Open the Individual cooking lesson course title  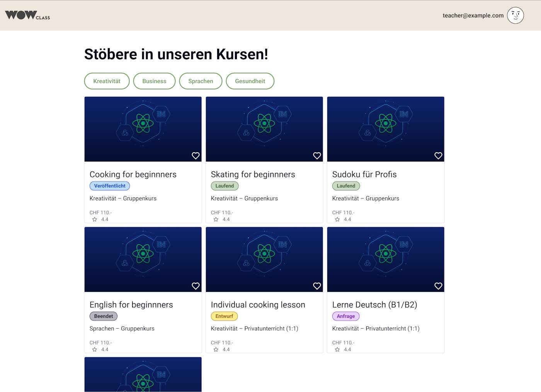coord(258,305)
